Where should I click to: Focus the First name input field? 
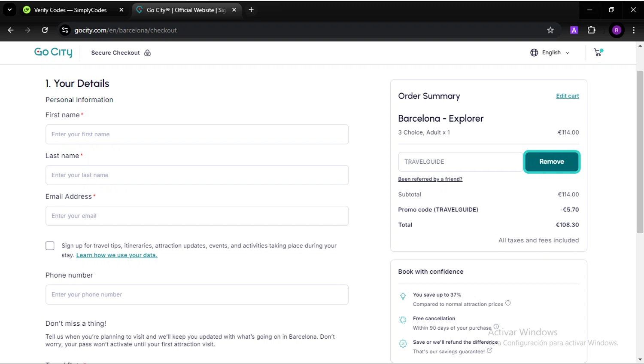click(x=197, y=135)
